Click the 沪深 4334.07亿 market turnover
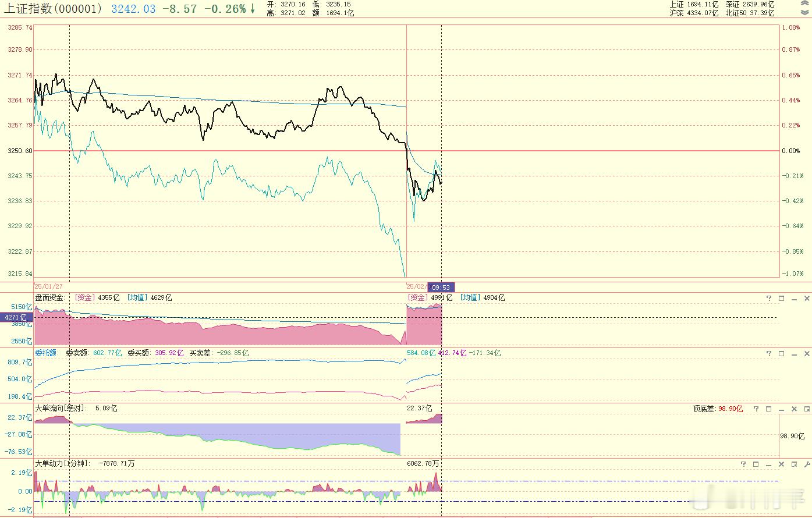 click(694, 13)
